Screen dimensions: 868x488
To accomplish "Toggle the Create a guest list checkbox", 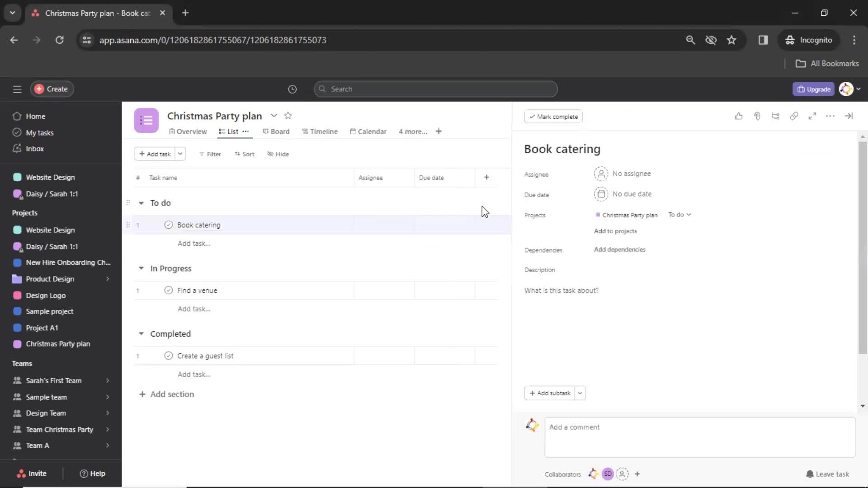I will pyautogui.click(x=168, y=356).
